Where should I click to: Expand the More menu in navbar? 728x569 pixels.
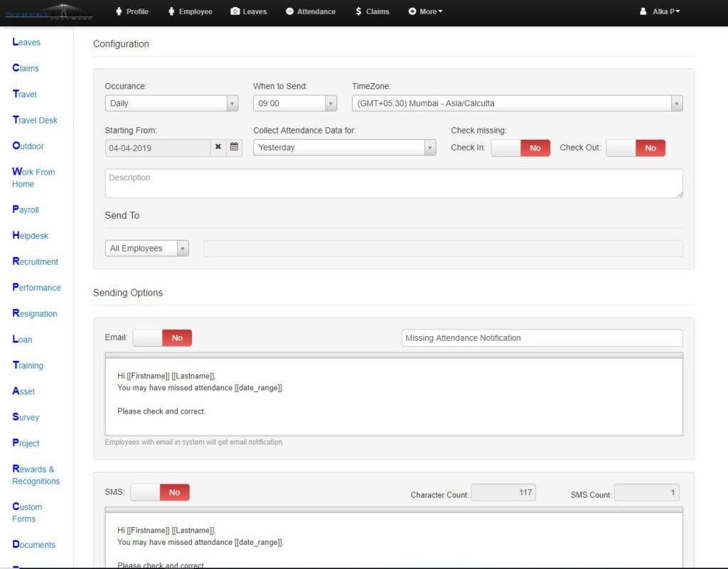[425, 11]
